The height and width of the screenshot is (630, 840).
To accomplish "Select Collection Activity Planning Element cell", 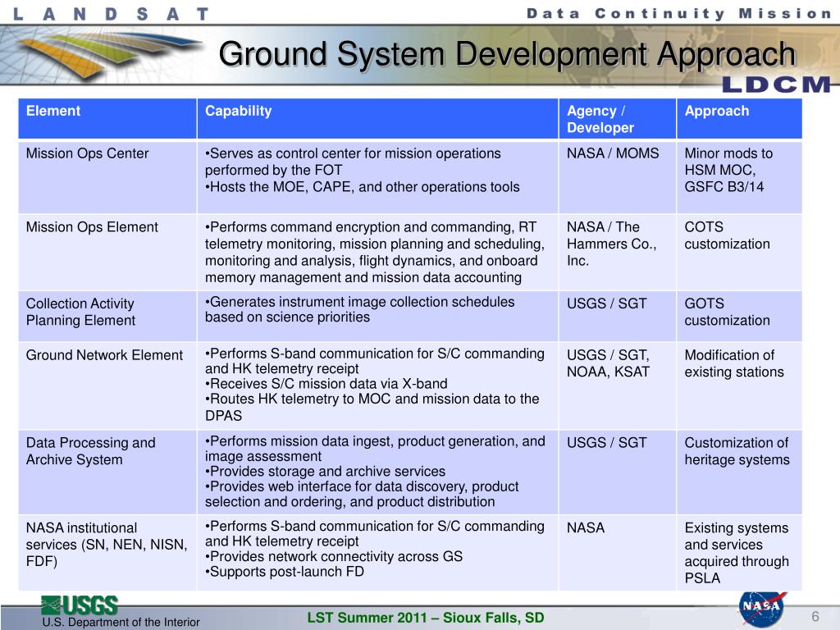I will pos(107,316).
